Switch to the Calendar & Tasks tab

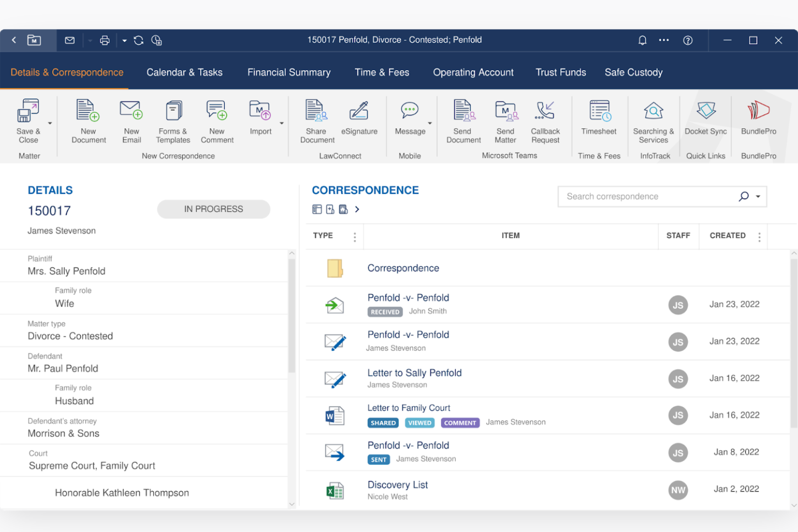[184, 72]
